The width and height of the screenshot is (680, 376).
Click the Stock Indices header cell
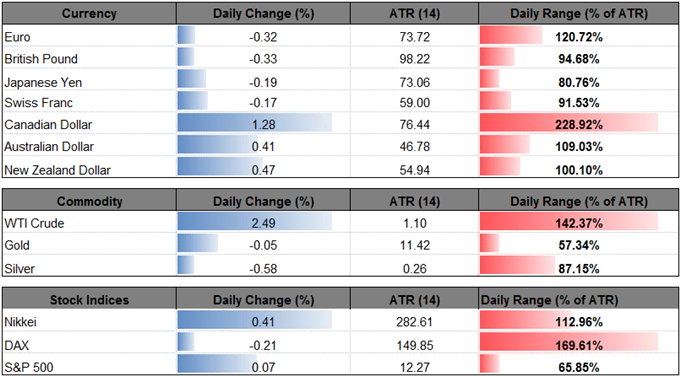89,300
